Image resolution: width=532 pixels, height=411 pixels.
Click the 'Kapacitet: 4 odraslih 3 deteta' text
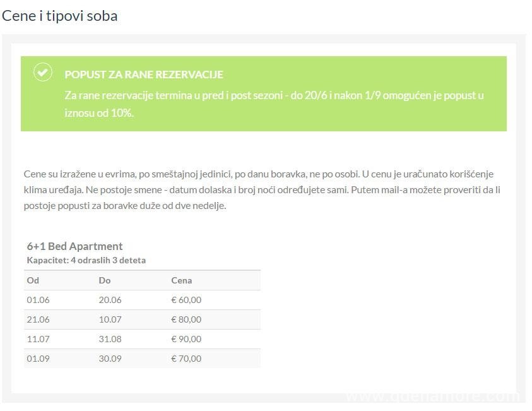(x=86, y=260)
